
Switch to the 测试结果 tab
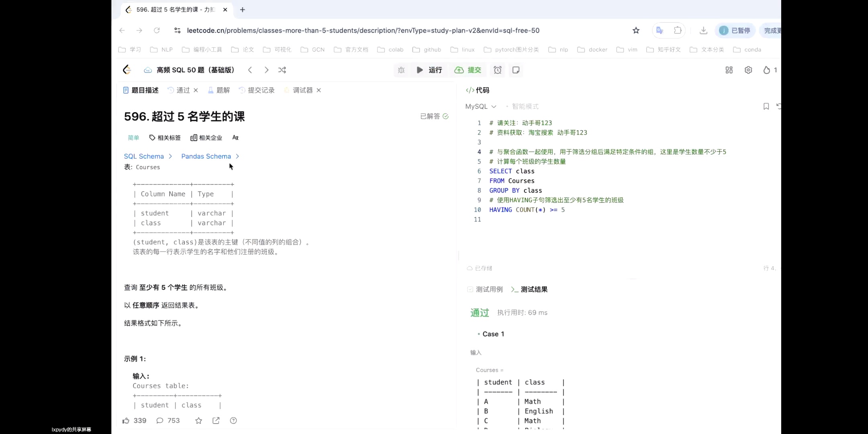pyautogui.click(x=533, y=289)
